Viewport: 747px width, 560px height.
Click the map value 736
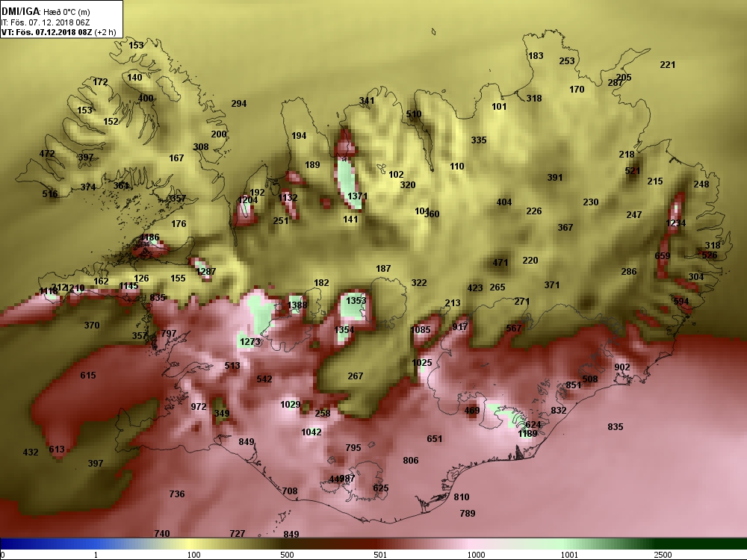click(177, 494)
